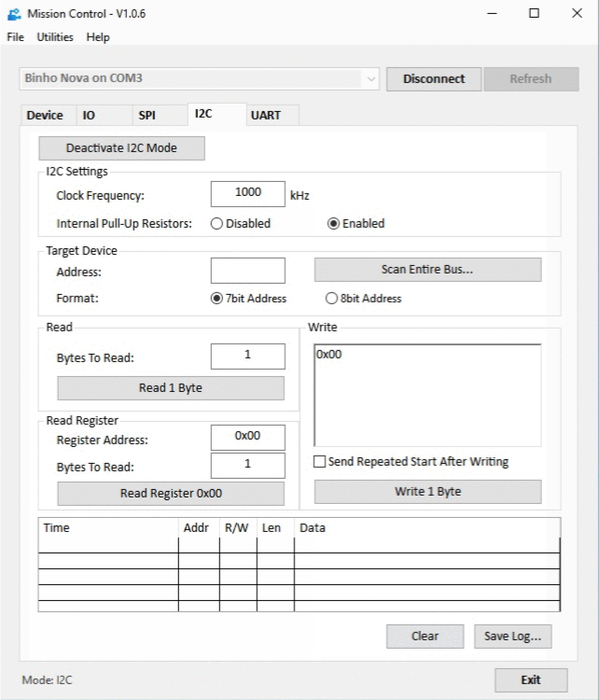Click Scan Entire Bus button
Viewport: 599px width, 700px height.
pyautogui.click(x=427, y=270)
